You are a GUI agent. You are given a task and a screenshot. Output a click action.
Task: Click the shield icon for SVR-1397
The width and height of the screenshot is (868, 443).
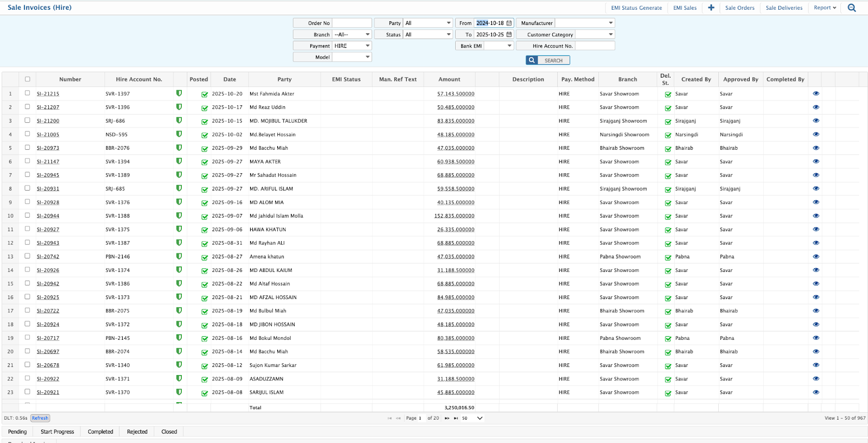click(x=179, y=93)
